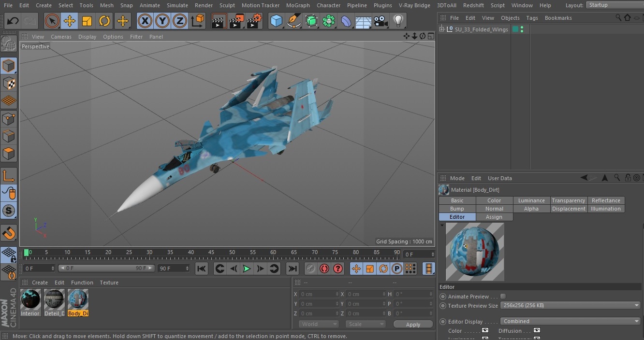This screenshot has width=644, height=340.
Task: Open viewport Cameras menu
Action: (x=61, y=37)
